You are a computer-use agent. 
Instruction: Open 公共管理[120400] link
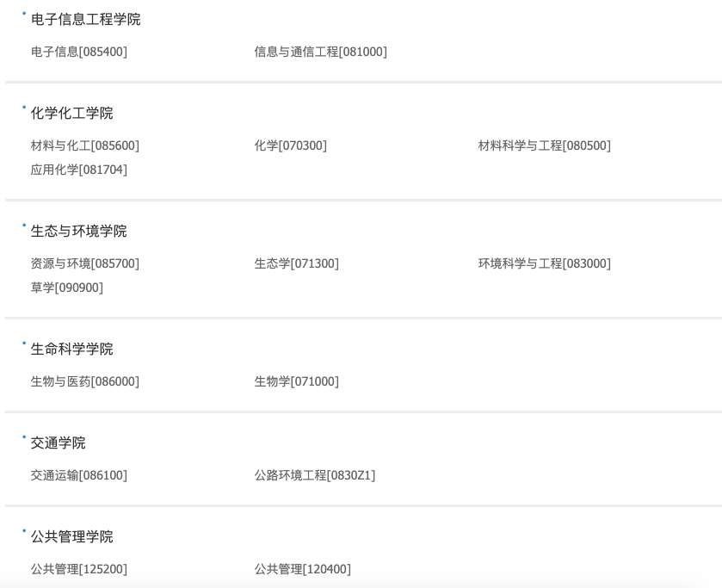(x=302, y=569)
